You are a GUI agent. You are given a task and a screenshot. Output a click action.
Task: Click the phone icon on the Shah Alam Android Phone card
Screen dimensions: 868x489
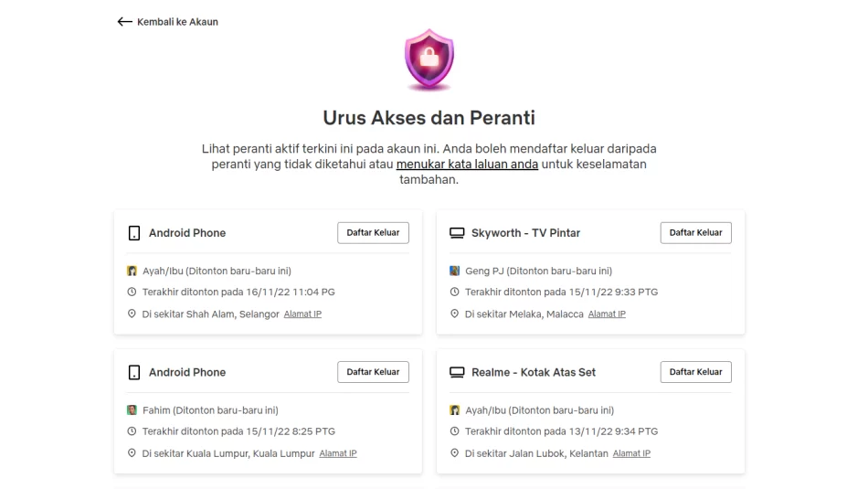tap(134, 233)
